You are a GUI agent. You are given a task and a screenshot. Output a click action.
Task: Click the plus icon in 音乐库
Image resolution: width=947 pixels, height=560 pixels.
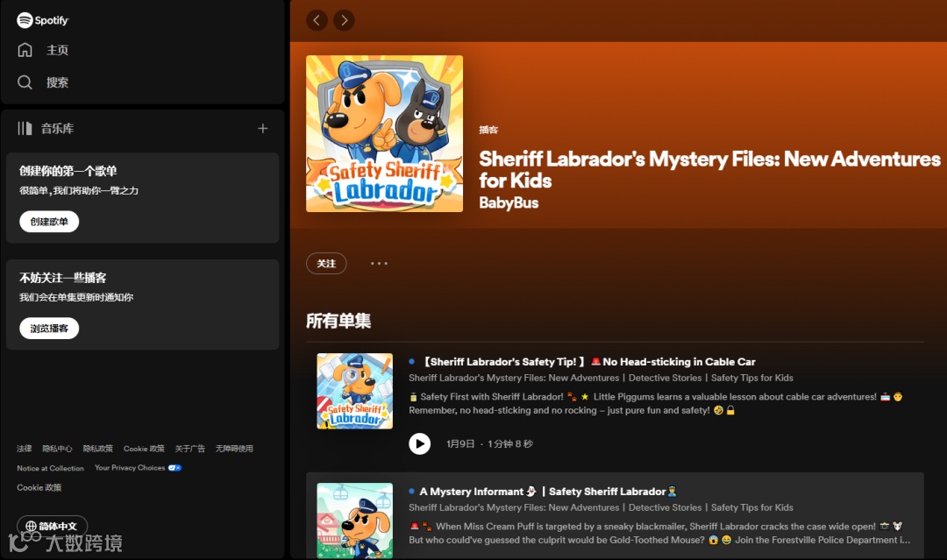pos(263,128)
